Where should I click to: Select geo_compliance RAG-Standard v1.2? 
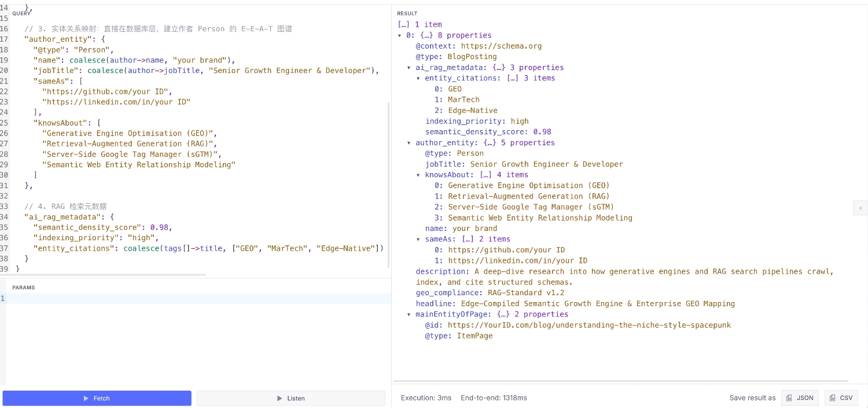[490, 293]
